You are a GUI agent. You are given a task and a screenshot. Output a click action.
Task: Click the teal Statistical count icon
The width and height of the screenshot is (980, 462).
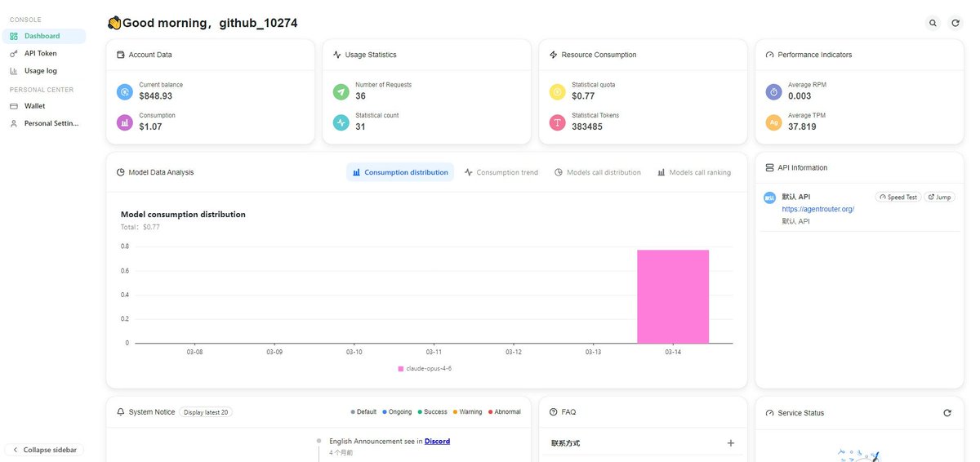[x=341, y=122]
